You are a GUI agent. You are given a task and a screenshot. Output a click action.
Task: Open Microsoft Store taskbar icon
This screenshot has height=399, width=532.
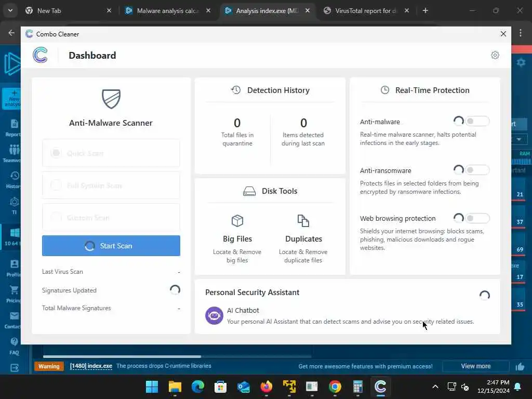pyautogui.click(x=220, y=387)
